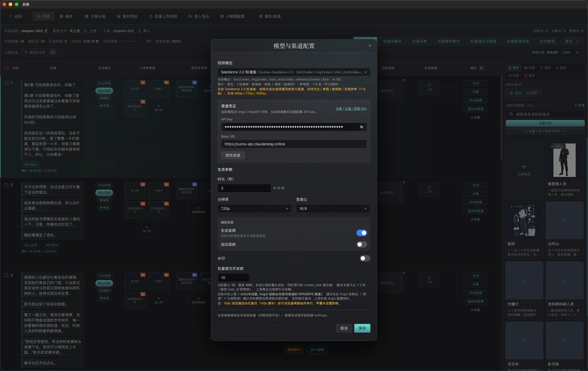Turn on the 水印 switch
The image size is (588, 371).
365,258
